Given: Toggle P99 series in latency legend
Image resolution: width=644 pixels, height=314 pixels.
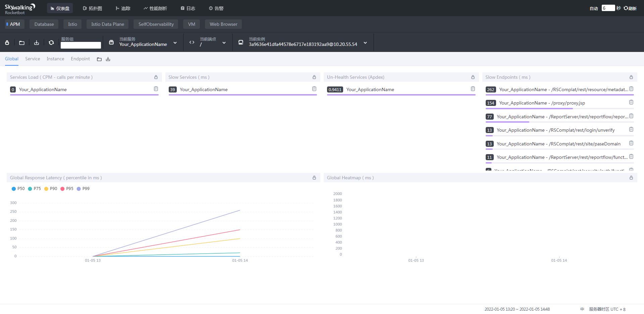Looking at the screenshot, I should click(x=83, y=189).
